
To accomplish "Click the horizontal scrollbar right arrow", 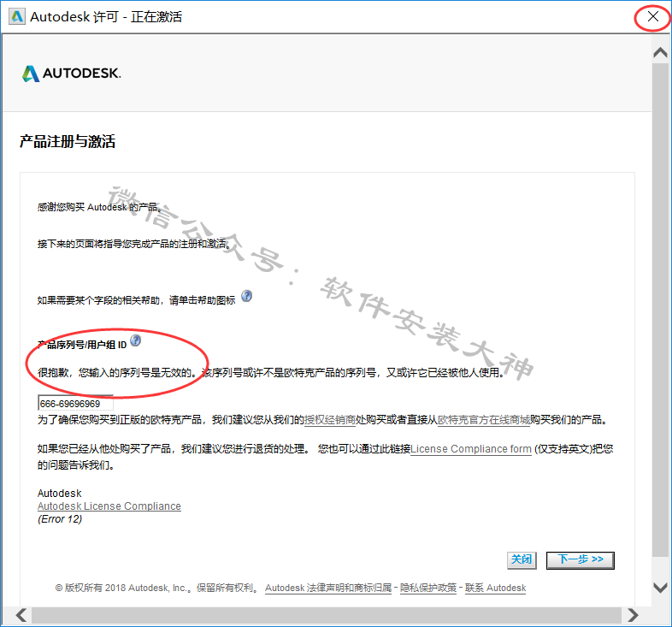I will (633, 615).
